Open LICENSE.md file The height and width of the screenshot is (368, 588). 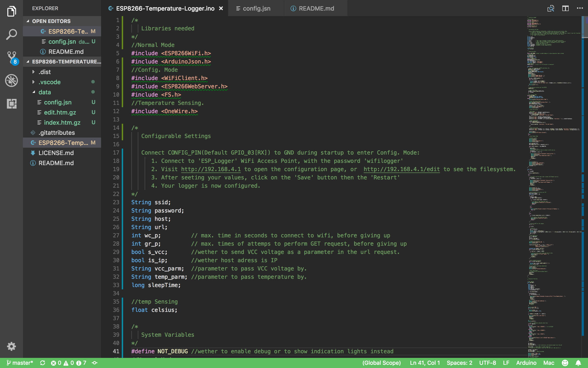tap(62, 153)
